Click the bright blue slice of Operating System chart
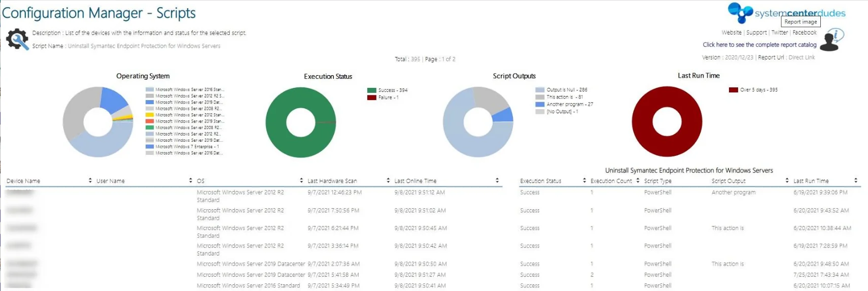 (x=115, y=100)
